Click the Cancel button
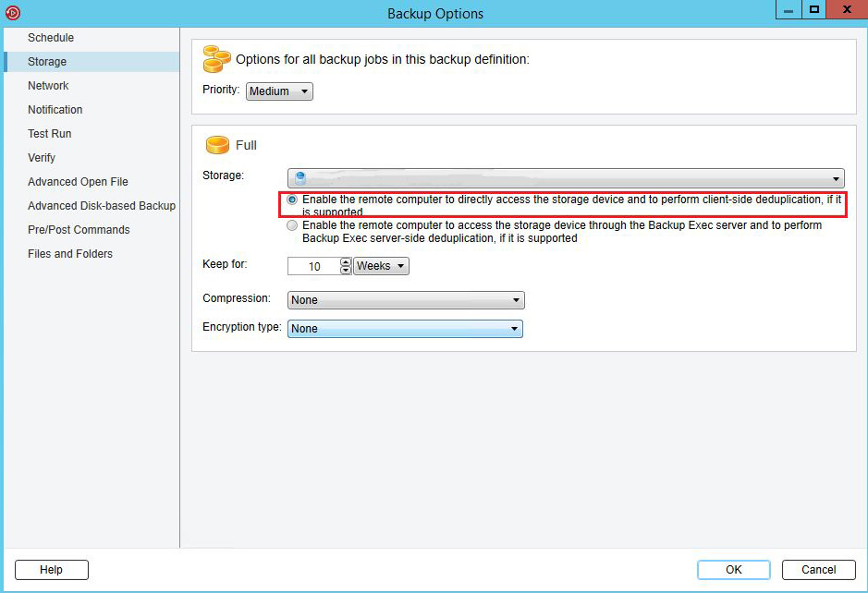 click(x=818, y=570)
